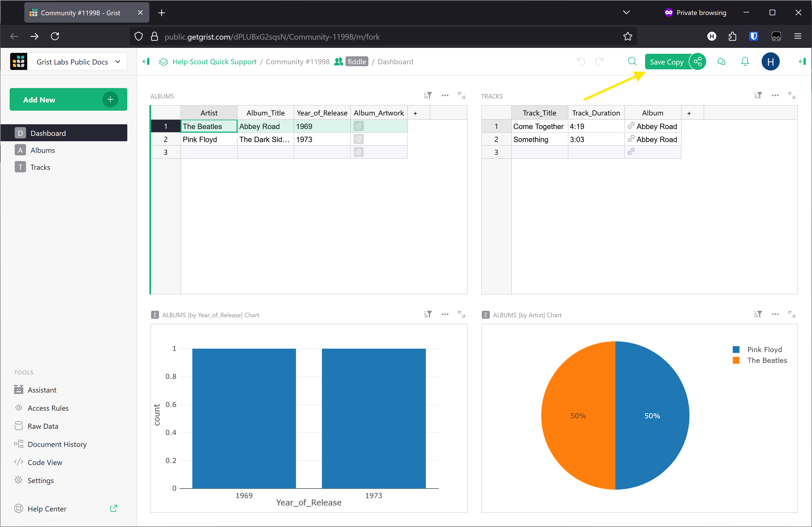
Task: Open the share menu icon beside Save Copy
Action: 697,61
